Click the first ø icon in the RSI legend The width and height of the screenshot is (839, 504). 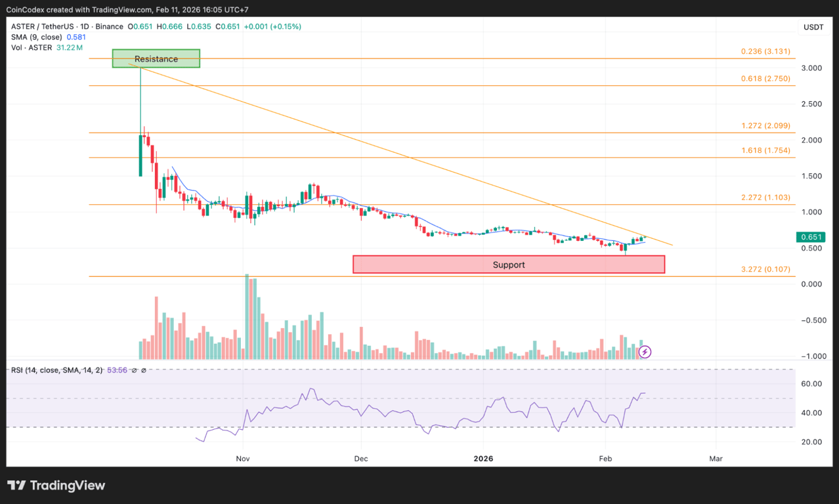[x=134, y=369]
